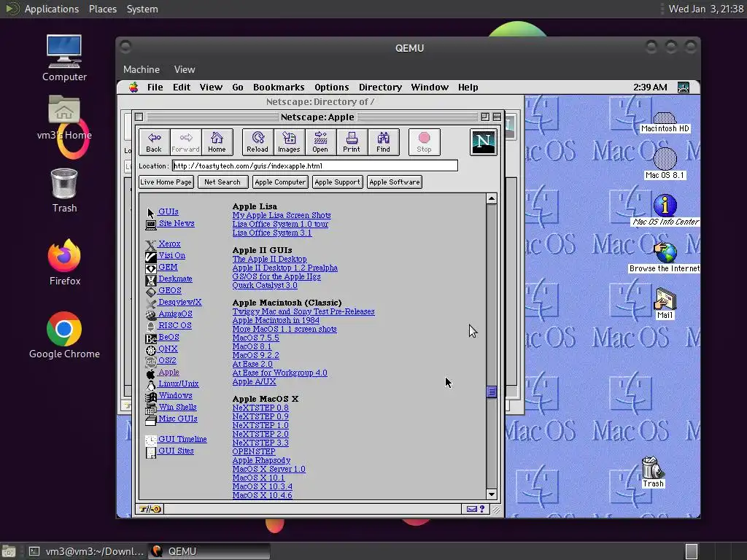This screenshot has height=560, width=747.
Task: Open Lisa Office System 3.1 link
Action: tap(272, 233)
